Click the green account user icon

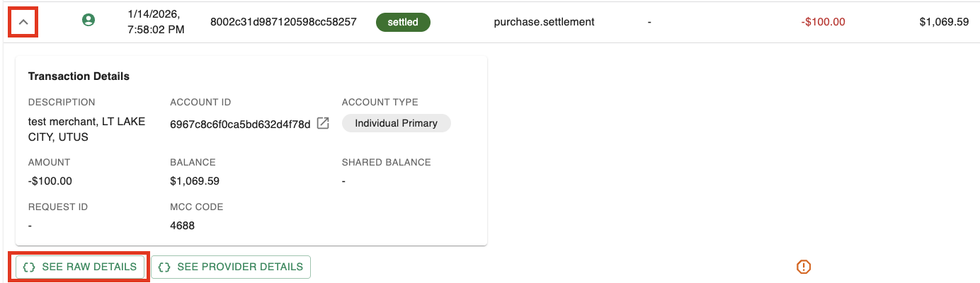pos(89,21)
